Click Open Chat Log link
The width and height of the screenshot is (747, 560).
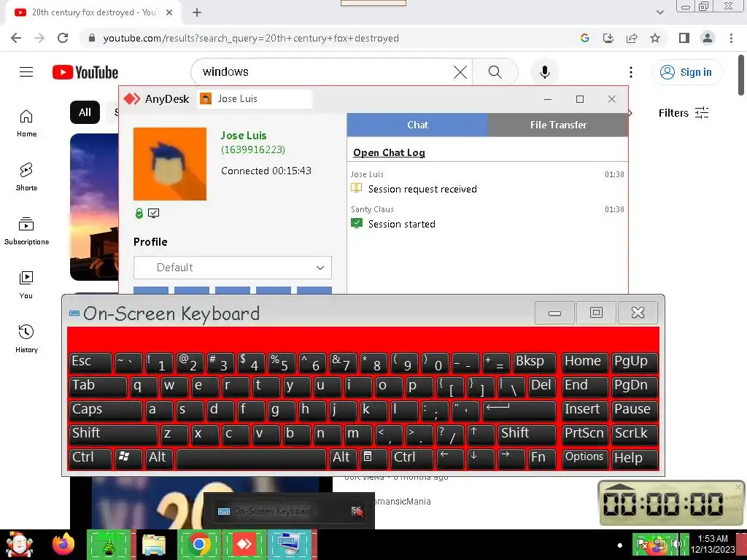pos(389,152)
